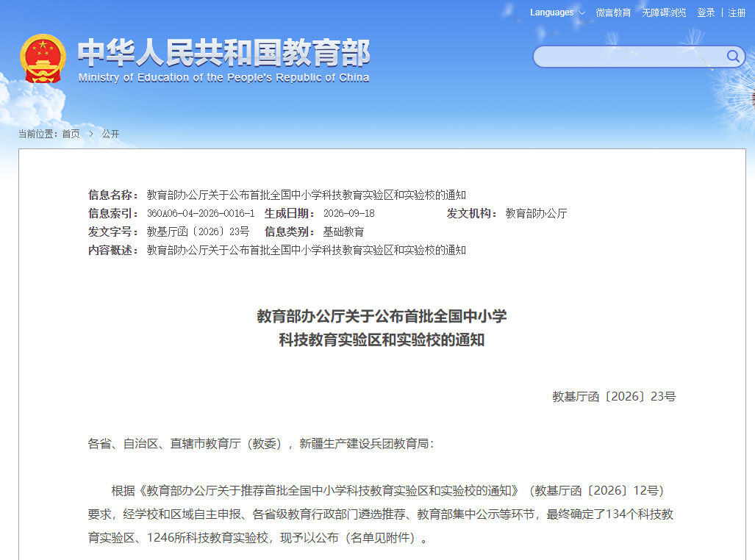Select index number 360A06-04-2026-0016-1
Image resolution: width=755 pixels, height=560 pixels.
click(x=201, y=213)
